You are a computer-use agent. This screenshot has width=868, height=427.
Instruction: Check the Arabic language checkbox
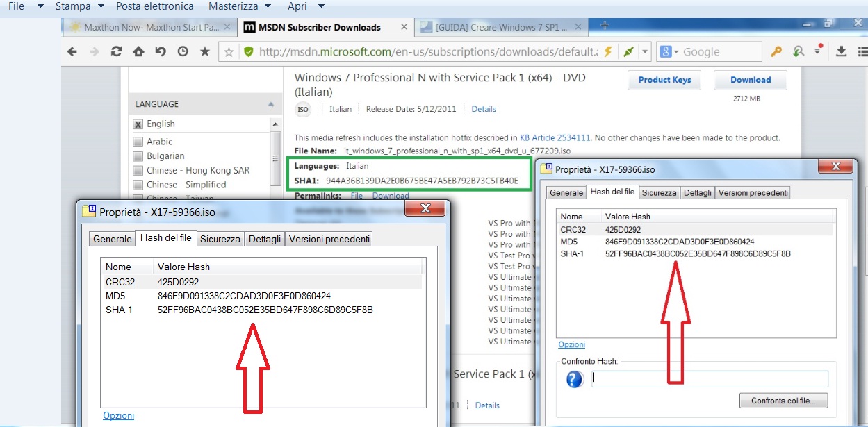pyautogui.click(x=138, y=142)
